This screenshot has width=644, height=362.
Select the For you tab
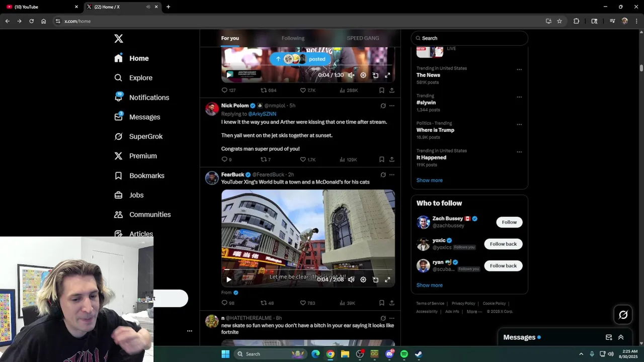click(x=230, y=38)
